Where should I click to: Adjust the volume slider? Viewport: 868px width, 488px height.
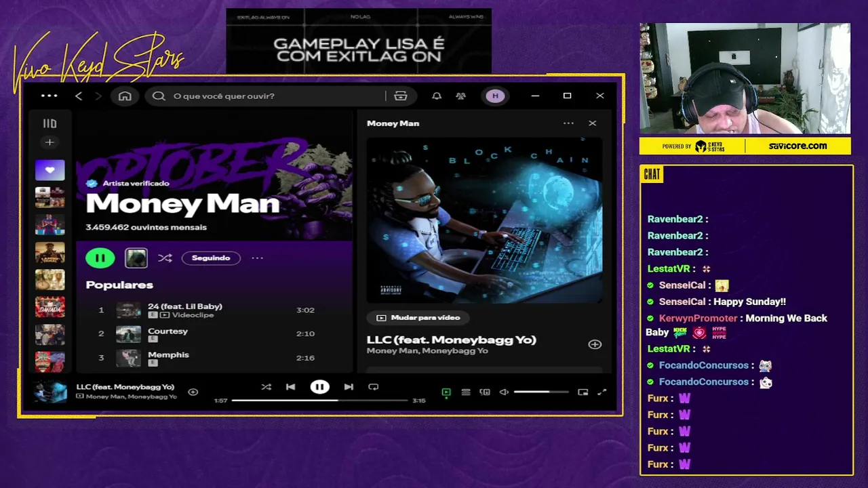coord(541,392)
